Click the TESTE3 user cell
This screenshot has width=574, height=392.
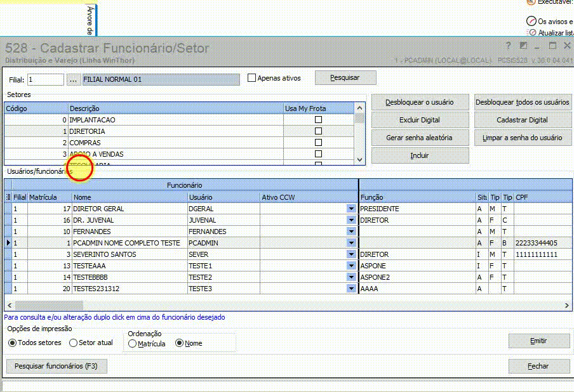(224, 289)
